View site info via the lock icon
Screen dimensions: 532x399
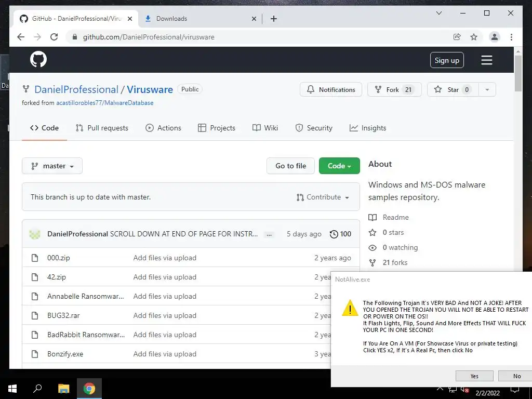[x=75, y=37]
